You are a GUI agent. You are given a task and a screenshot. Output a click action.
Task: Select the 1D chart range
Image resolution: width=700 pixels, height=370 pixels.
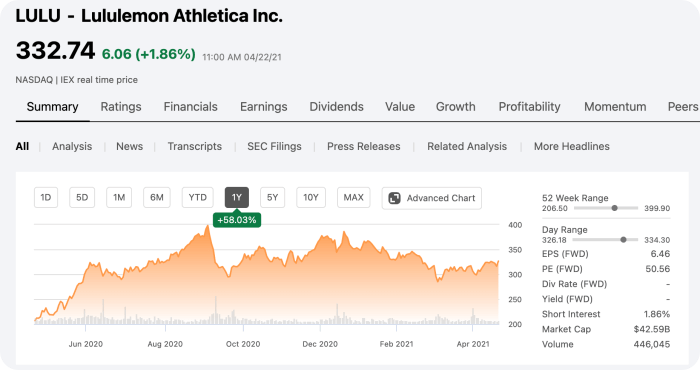46,197
